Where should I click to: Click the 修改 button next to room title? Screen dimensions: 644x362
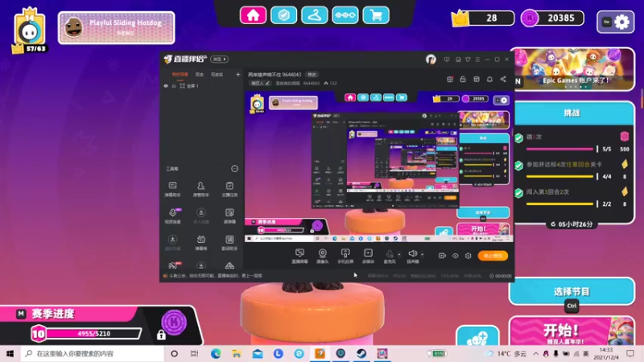pyautogui.click(x=312, y=75)
